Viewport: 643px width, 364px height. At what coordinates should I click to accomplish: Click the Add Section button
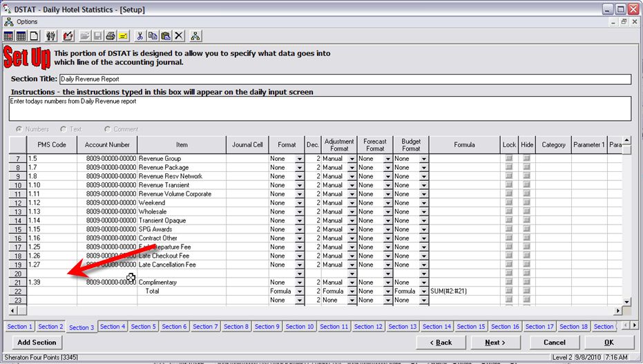37,343
